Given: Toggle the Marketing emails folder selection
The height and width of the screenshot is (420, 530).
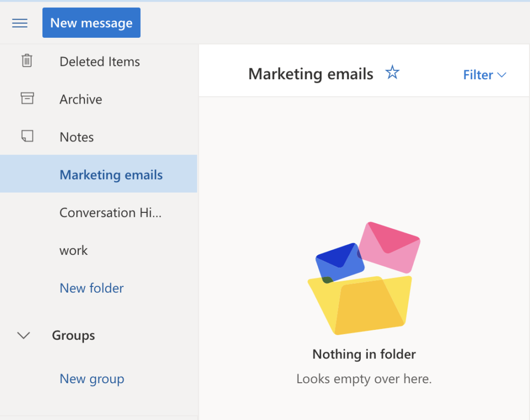Looking at the screenshot, I should pyautogui.click(x=111, y=175).
